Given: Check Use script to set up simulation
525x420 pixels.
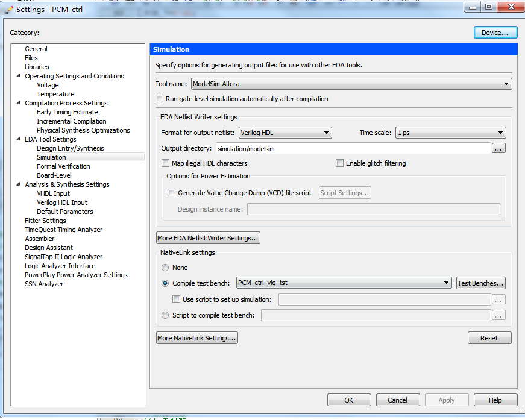Looking at the screenshot, I should (x=176, y=299).
